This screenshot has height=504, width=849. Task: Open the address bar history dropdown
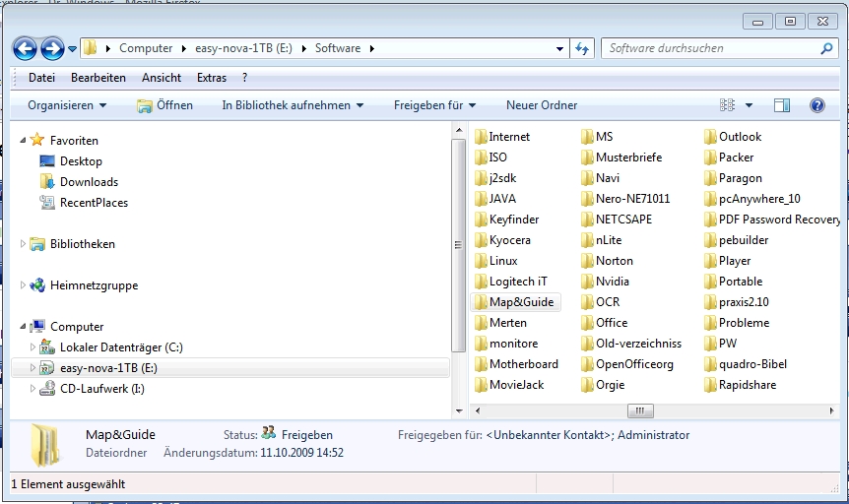pyautogui.click(x=559, y=48)
